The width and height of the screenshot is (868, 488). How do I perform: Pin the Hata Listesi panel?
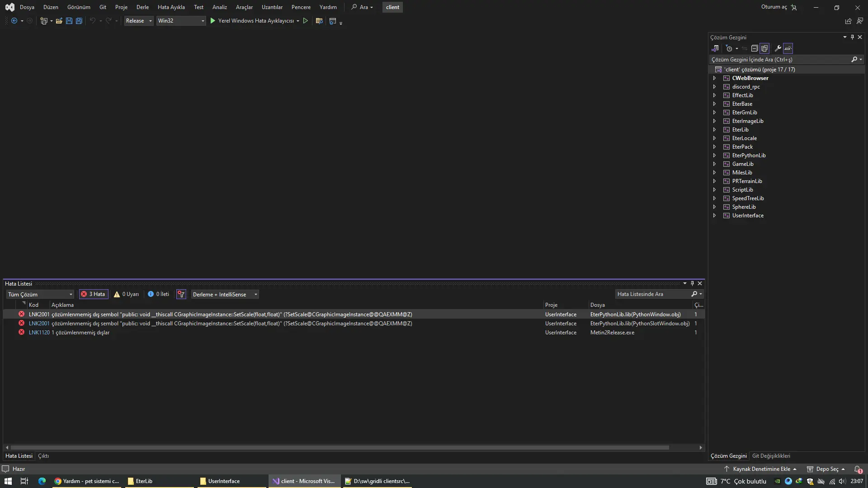(692, 283)
